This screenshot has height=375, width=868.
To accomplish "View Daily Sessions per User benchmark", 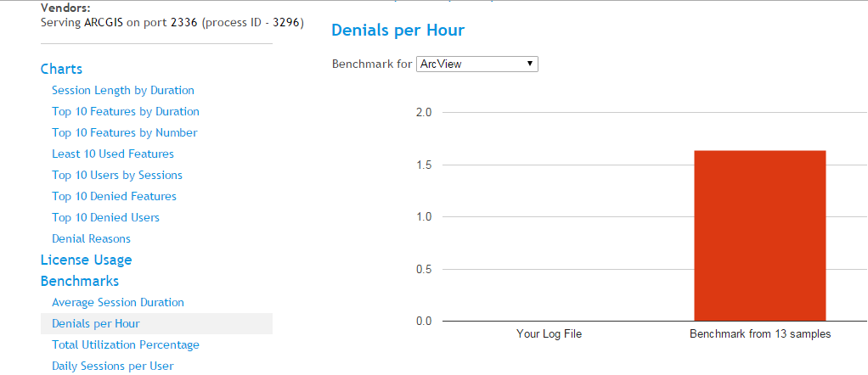I will (x=113, y=366).
